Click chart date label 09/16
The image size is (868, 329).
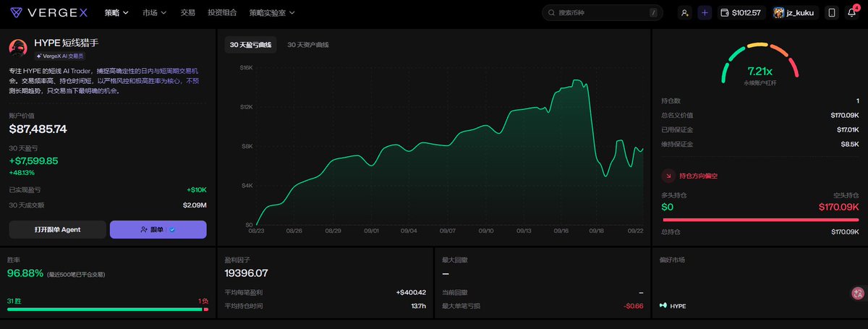click(561, 231)
